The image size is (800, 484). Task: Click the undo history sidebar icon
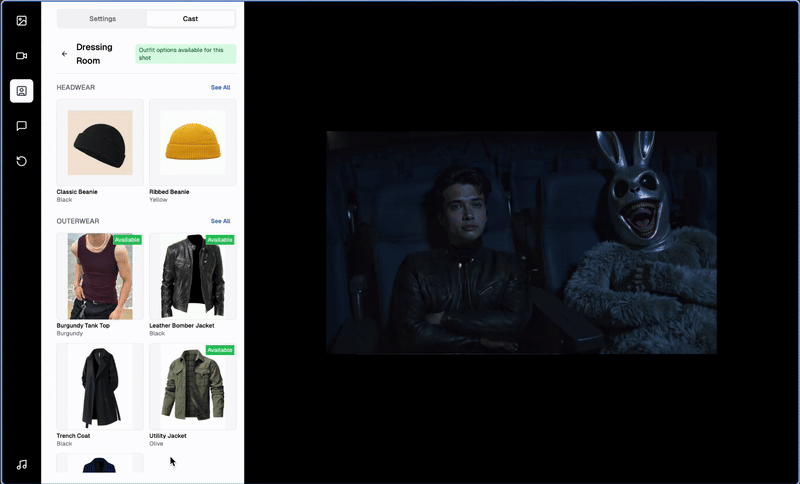pos(21,161)
